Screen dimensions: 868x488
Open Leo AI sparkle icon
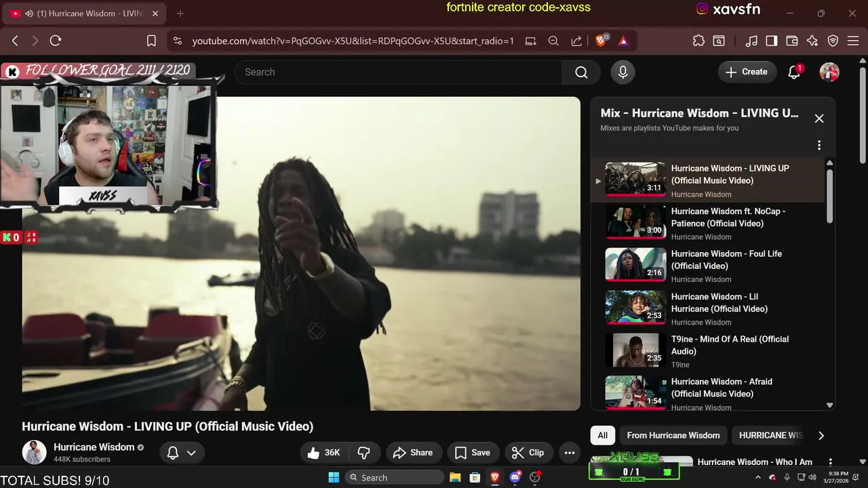point(812,41)
